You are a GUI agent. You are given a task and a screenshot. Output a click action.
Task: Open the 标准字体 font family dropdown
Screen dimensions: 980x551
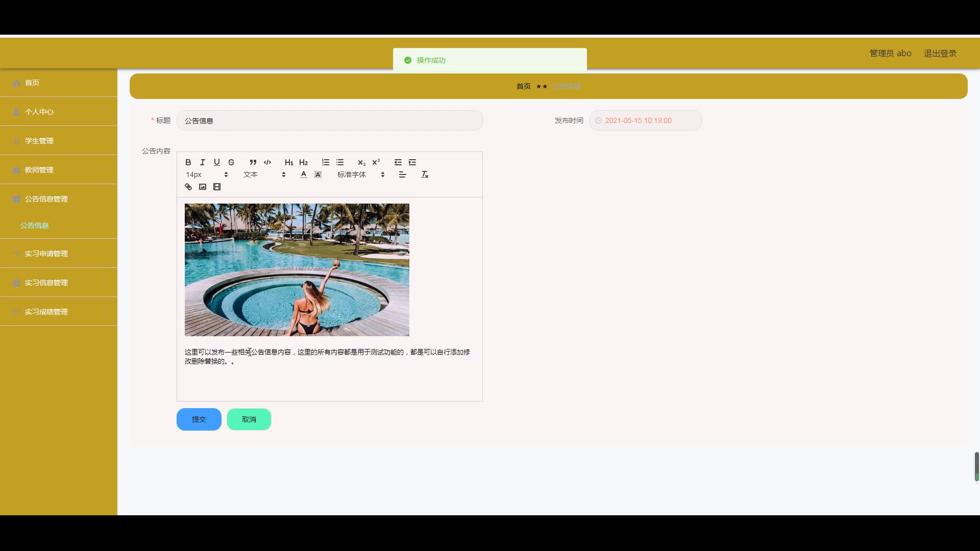pyautogui.click(x=360, y=174)
